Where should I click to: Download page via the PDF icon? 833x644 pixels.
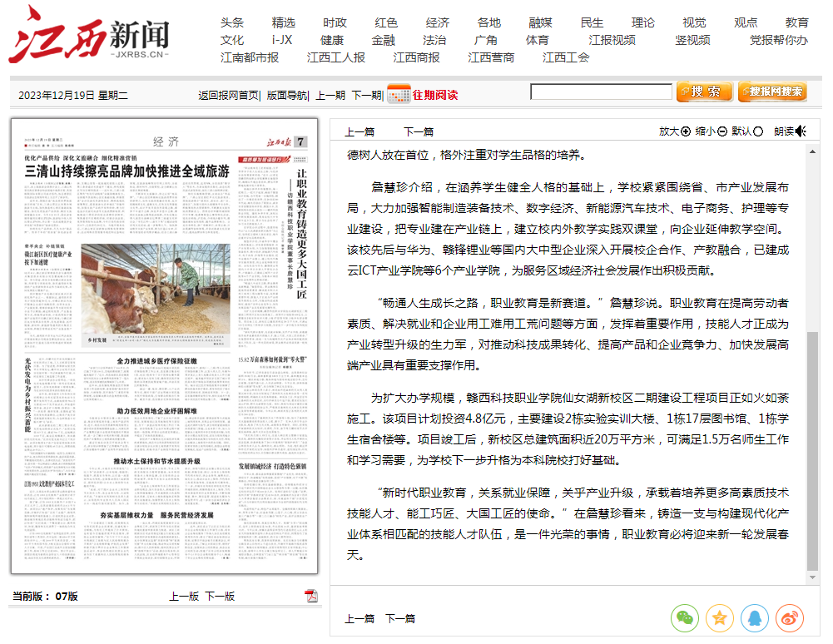click(311, 596)
